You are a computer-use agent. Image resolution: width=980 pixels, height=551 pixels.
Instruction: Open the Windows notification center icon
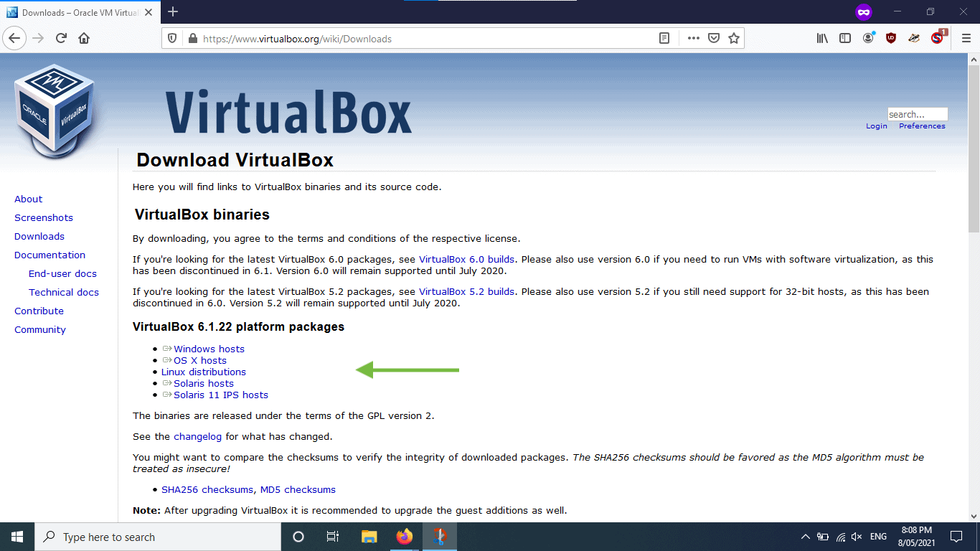tap(956, 537)
